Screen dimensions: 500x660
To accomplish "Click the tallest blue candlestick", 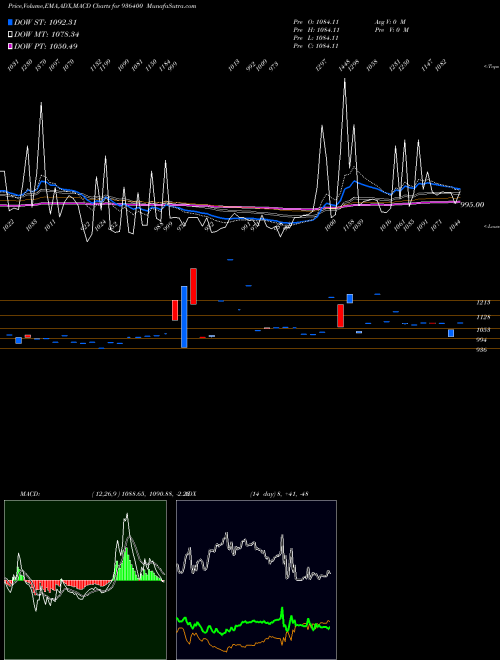I will tap(184, 317).
